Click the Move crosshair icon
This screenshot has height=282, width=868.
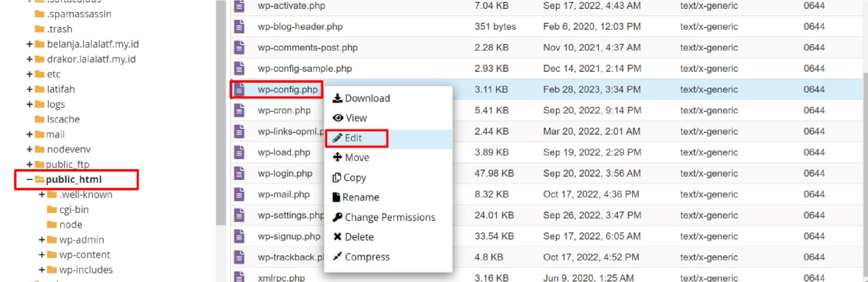click(338, 158)
